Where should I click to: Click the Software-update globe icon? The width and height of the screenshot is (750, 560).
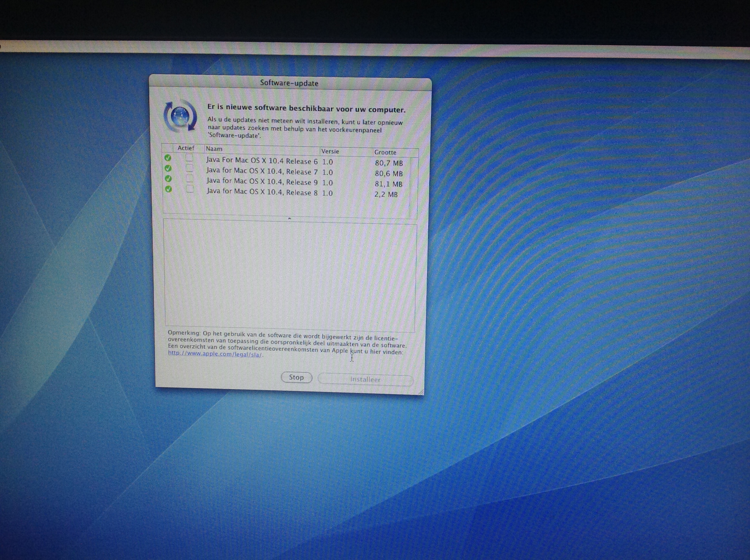[x=180, y=117]
